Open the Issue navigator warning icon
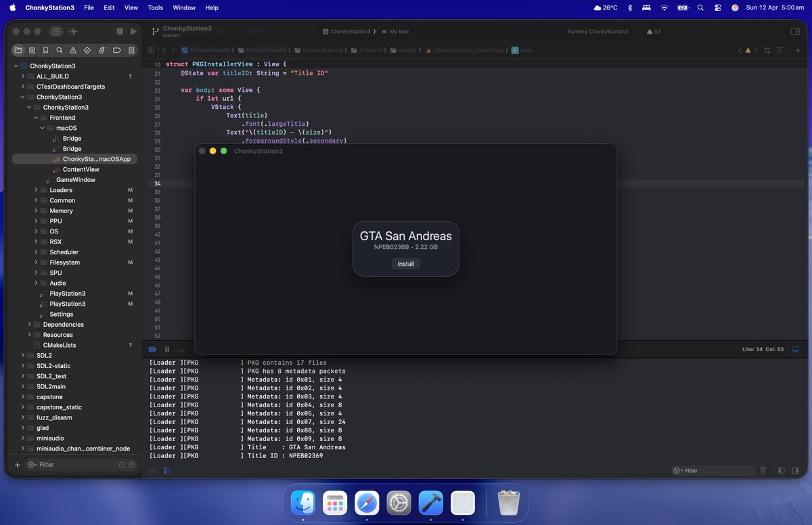The image size is (812, 525). pos(74,50)
